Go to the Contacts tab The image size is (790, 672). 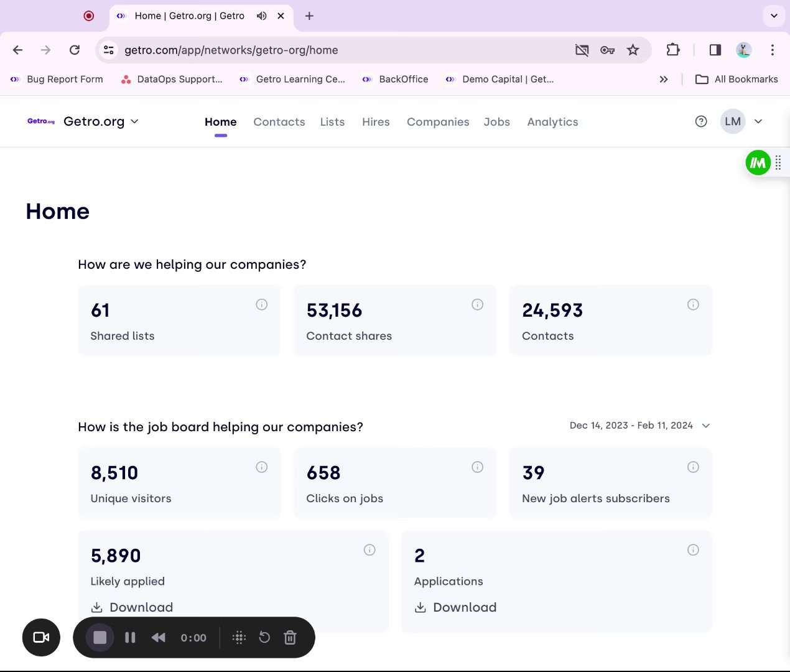click(279, 122)
